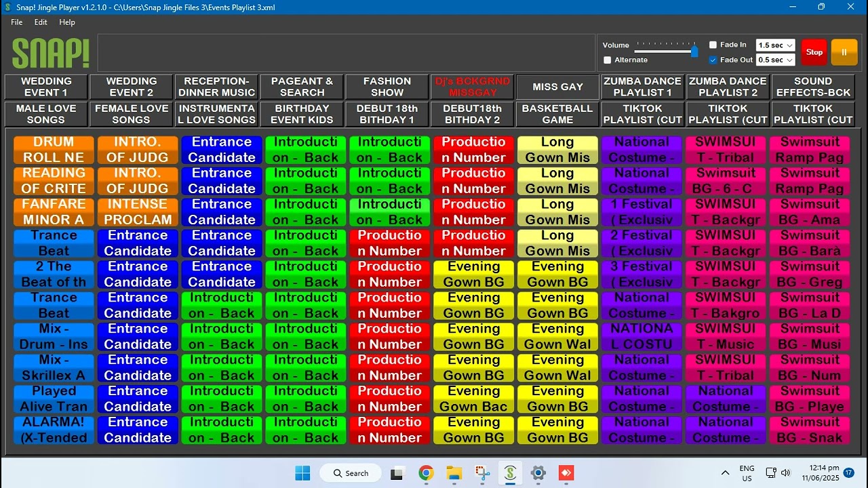Click the taskbar Search box
The width and height of the screenshot is (868, 488).
coord(351,473)
